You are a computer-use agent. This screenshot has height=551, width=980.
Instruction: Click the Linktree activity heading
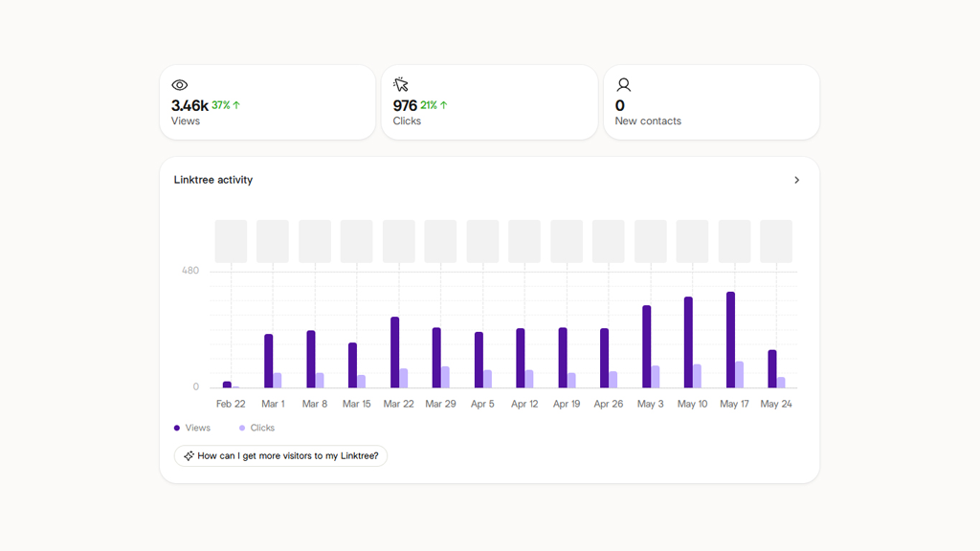tap(213, 180)
